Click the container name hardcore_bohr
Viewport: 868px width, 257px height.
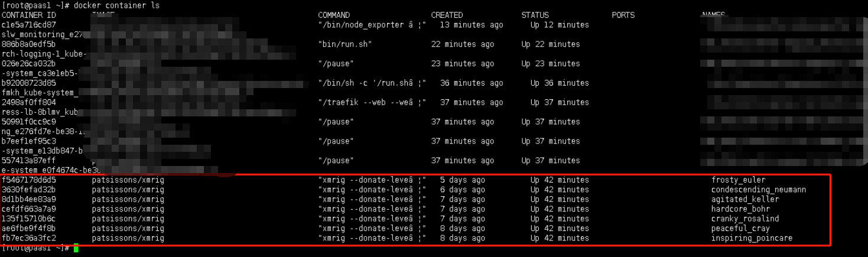(x=741, y=209)
